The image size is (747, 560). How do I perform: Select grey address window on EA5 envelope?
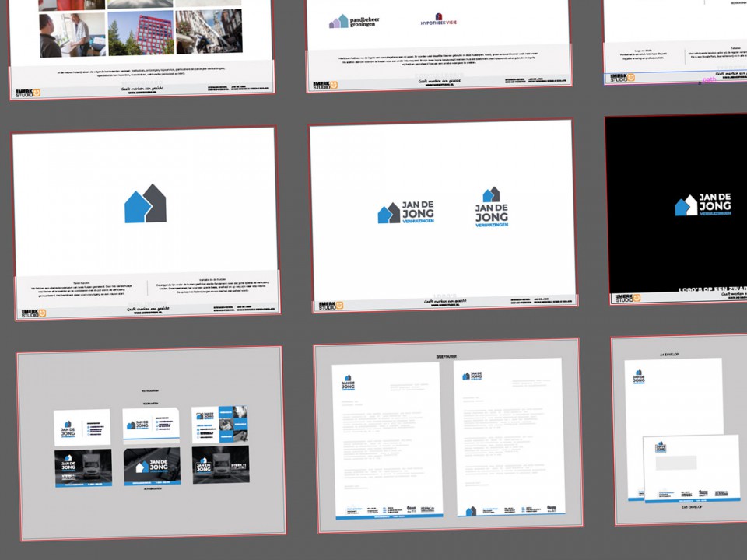pyautogui.click(x=676, y=462)
